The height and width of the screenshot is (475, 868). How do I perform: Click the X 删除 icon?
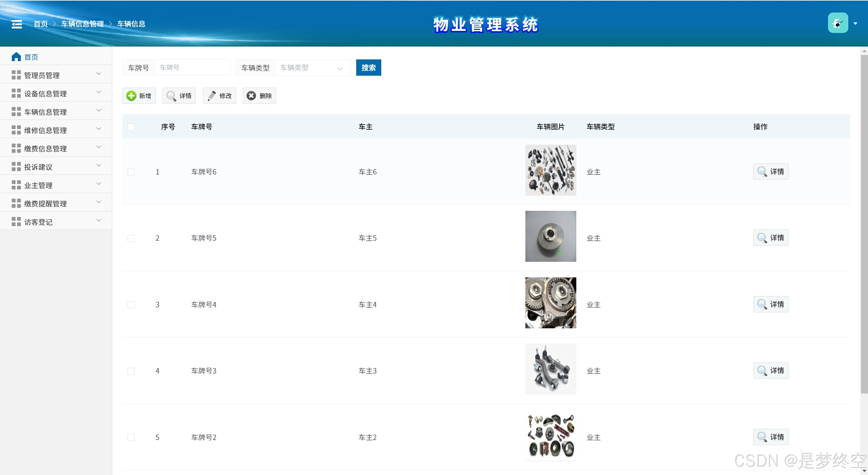251,96
